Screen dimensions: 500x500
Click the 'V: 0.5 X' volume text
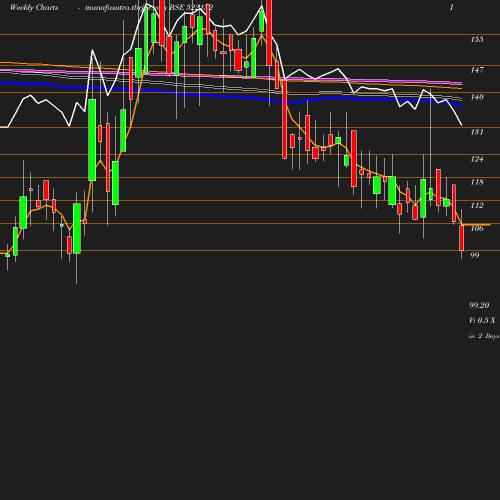click(x=482, y=320)
